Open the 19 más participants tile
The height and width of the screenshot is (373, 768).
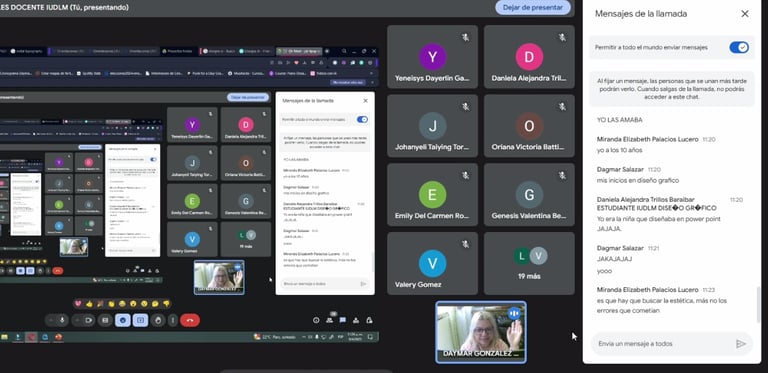[x=529, y=263]
